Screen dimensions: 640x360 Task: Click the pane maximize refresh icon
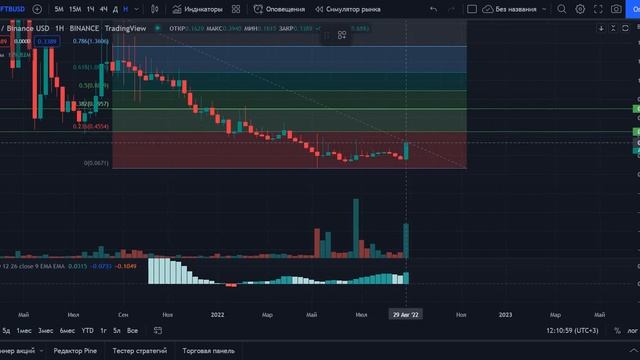click(625, 28)
